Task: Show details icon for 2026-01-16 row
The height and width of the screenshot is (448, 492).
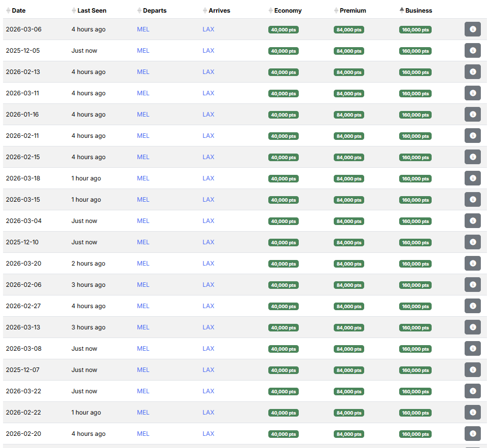Action: click(472, 115)
